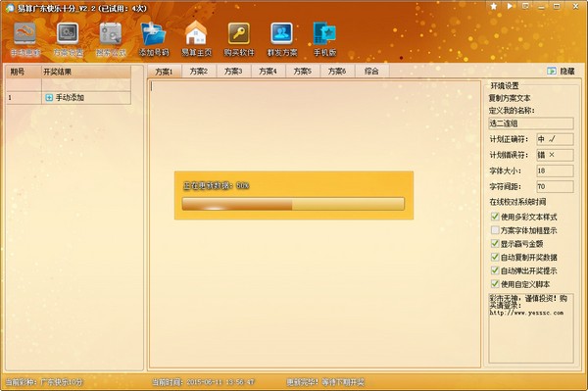
Task: Close the application window
Action: (575, 7)
